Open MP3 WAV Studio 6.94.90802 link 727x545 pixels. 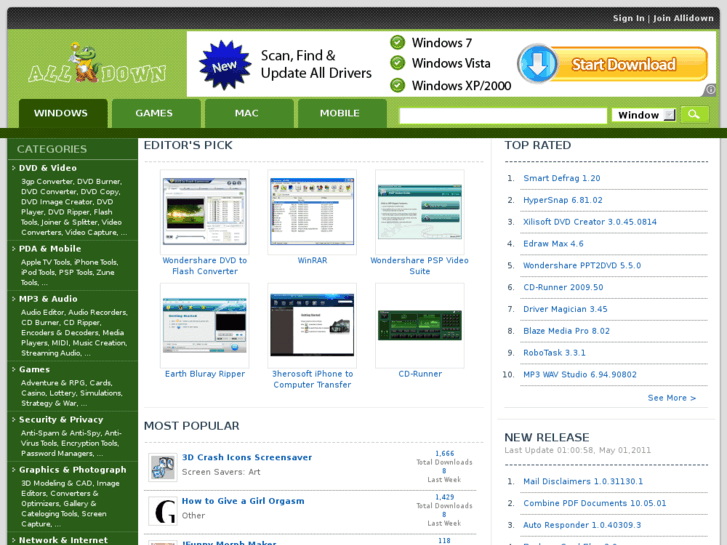(580, 374)
